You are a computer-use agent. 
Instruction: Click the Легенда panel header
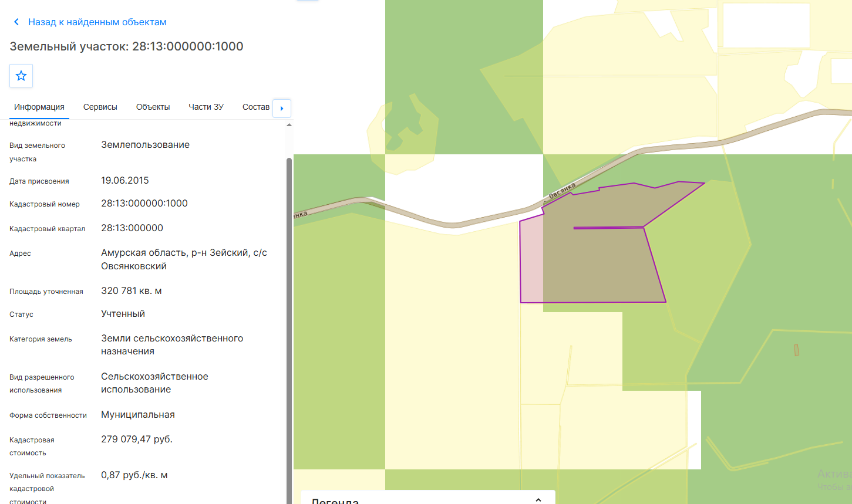tap(428, 498)
